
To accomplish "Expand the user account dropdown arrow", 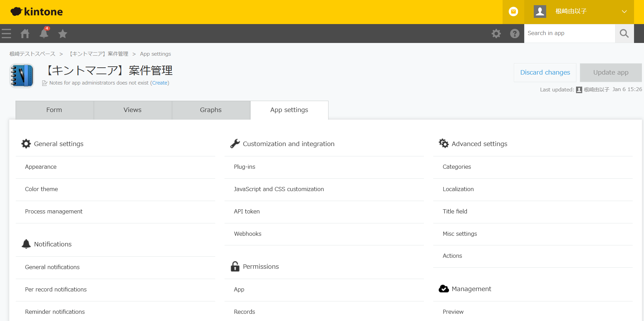I will tap(624, 12).
